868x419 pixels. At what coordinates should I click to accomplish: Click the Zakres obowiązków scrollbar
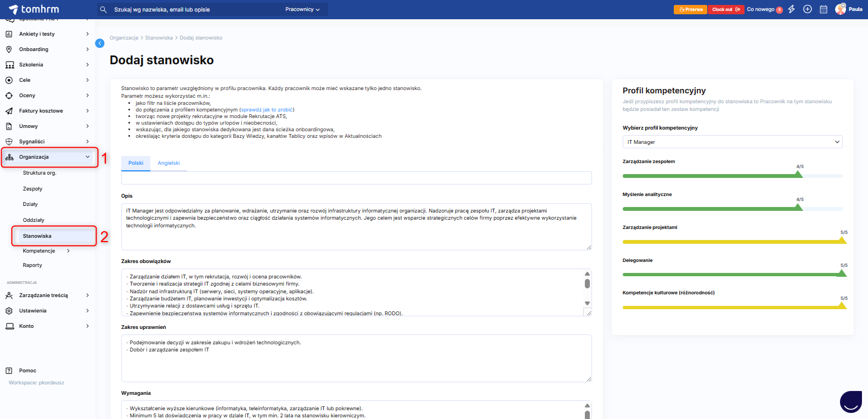pyautogui.click(x=587, y=289)
